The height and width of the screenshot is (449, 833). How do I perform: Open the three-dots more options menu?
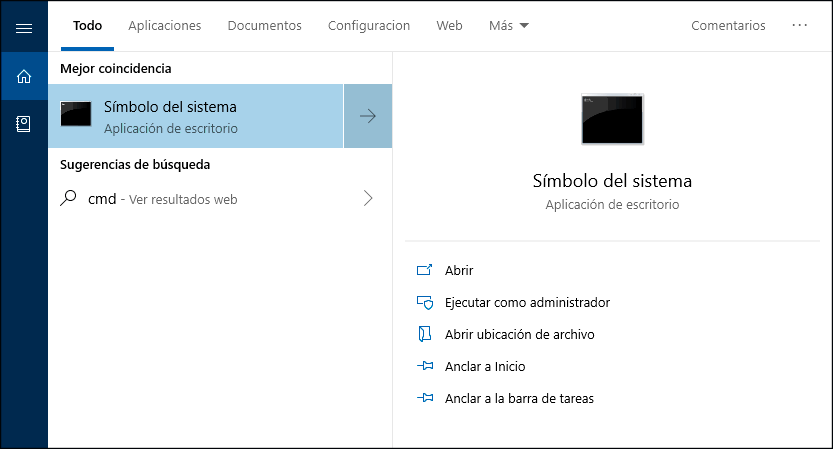coord(799,26)
